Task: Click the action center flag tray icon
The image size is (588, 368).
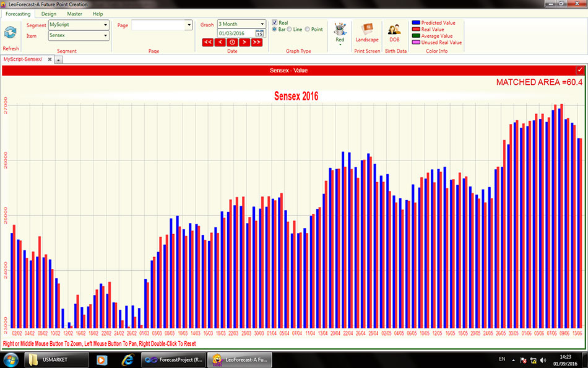Action: [524, 360]
